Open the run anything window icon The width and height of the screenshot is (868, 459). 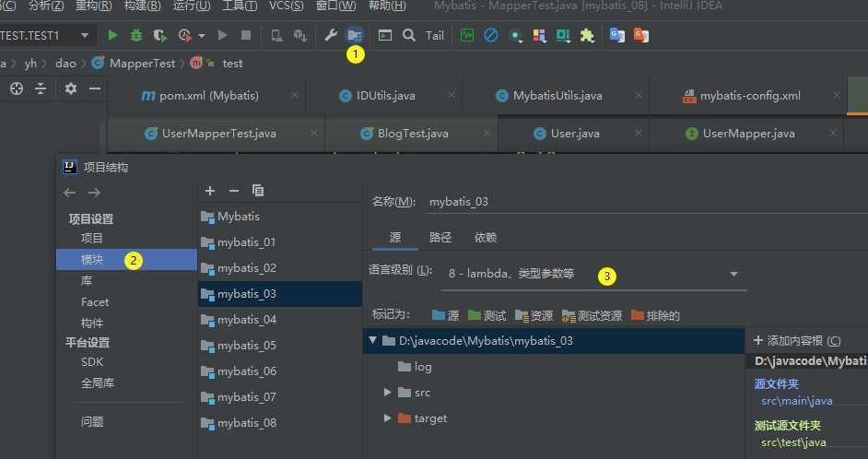[x=385, y=35]
